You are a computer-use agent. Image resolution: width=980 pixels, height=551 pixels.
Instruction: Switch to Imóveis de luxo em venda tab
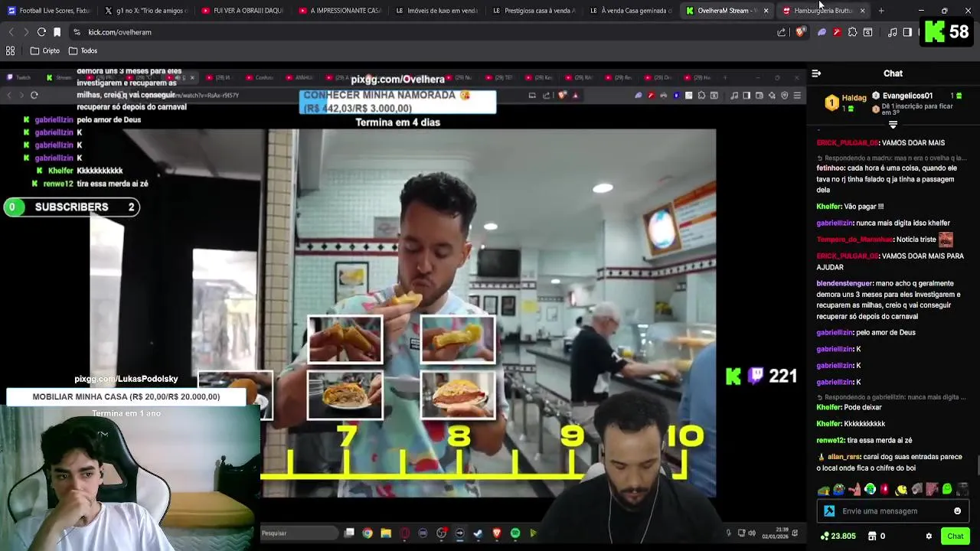tap(438, 11)
